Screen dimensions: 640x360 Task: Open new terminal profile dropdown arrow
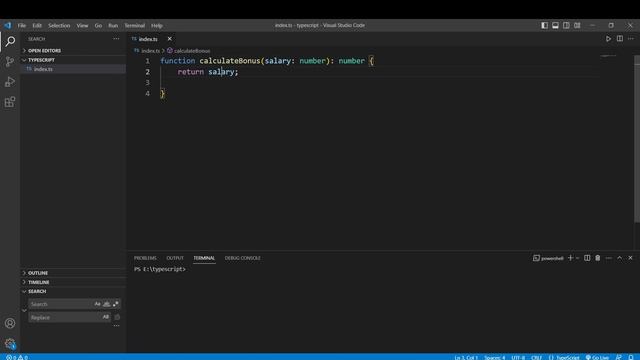[x=578, y=258]
